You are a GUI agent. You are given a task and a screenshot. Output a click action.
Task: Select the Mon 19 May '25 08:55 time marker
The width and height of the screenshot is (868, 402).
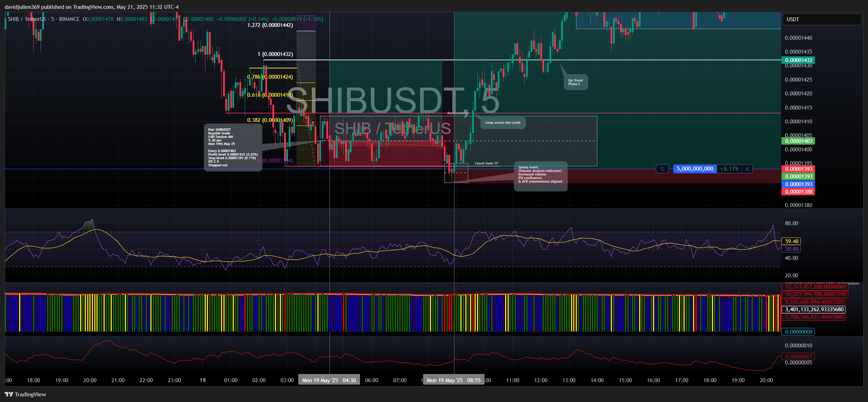pyautogui.click(x=454, y=380)
